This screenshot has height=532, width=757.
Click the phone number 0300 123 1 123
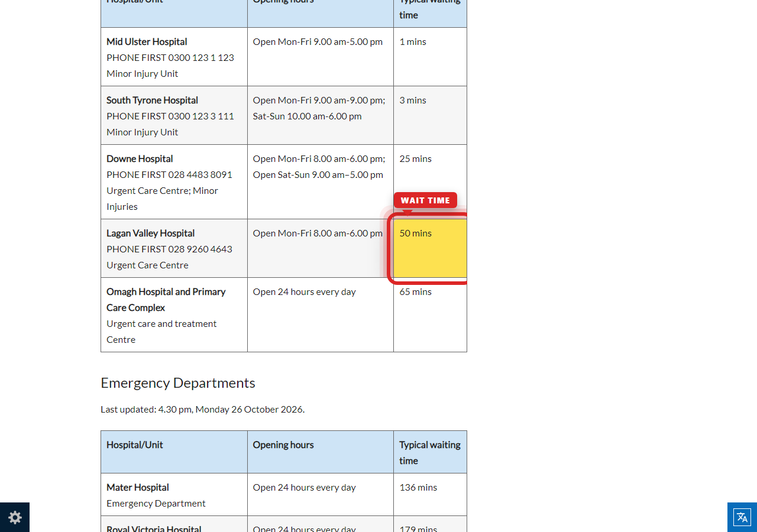click(x=201, y=57)
